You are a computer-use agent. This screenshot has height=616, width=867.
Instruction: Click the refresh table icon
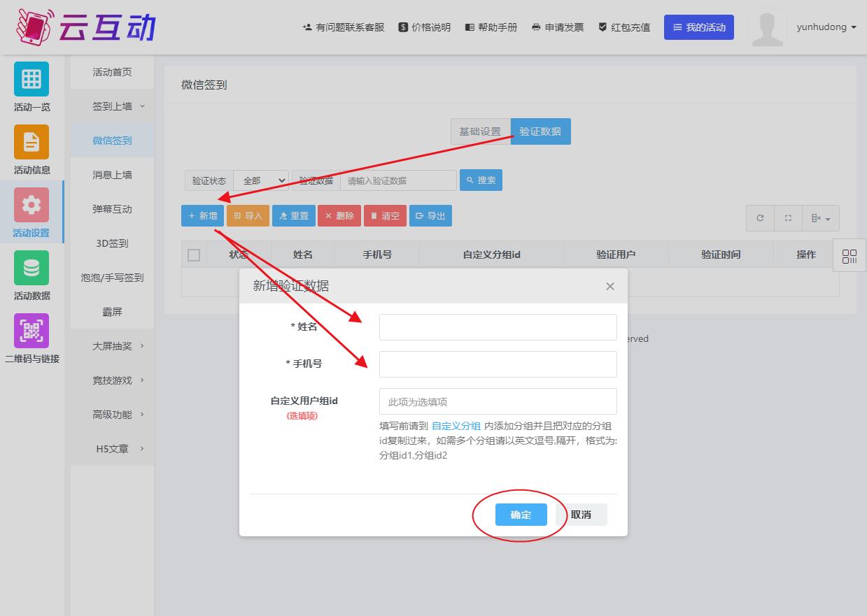click(x=760, y=218)
